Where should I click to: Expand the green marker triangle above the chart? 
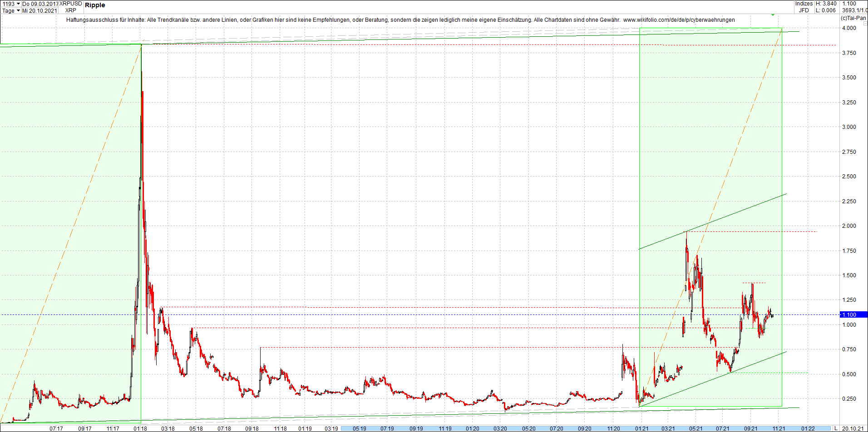pyautogui.click(x=773, y=15)
